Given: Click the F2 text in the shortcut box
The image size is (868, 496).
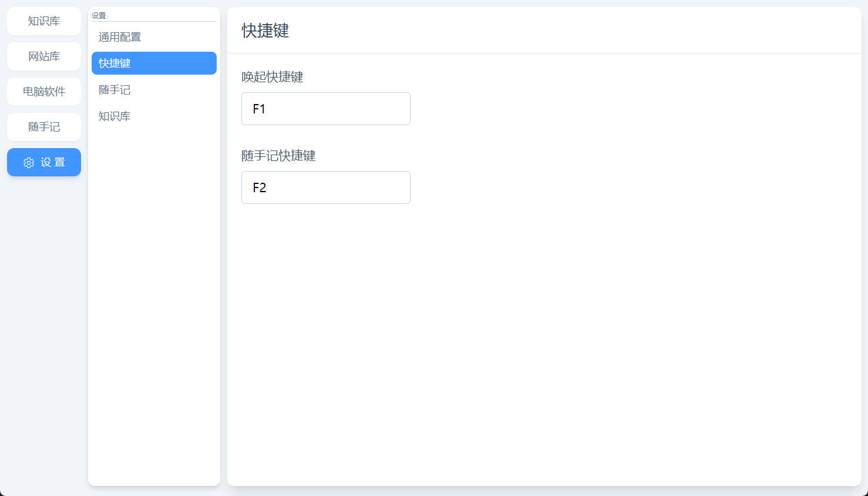Looking at the screenshot, I should click(260, 187).
